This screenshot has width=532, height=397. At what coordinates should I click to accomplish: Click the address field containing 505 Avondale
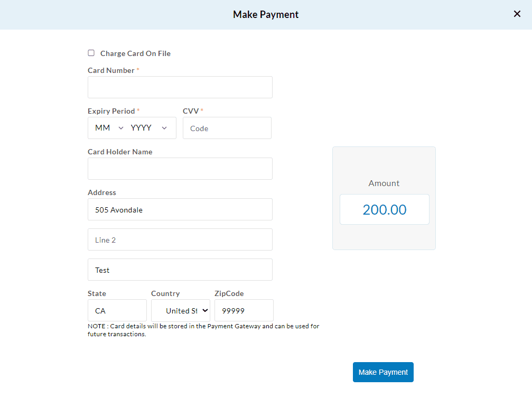(180, 209)
